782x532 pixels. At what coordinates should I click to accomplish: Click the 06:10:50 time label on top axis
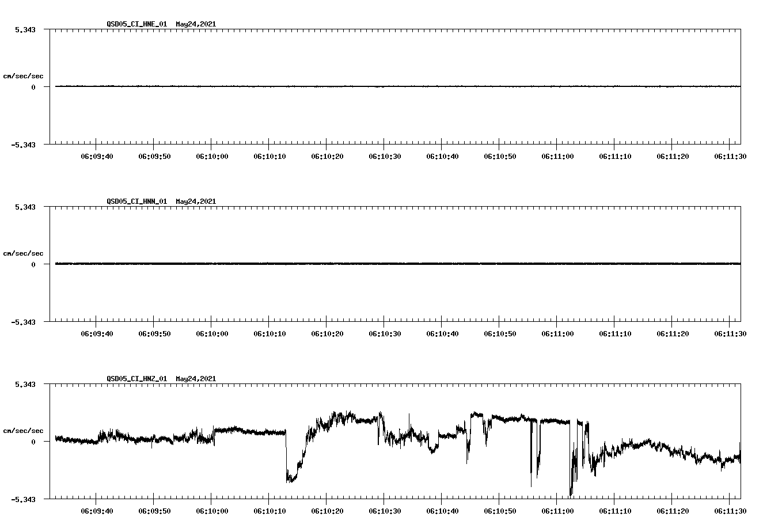pyautogui.click(x=501, y=155)
